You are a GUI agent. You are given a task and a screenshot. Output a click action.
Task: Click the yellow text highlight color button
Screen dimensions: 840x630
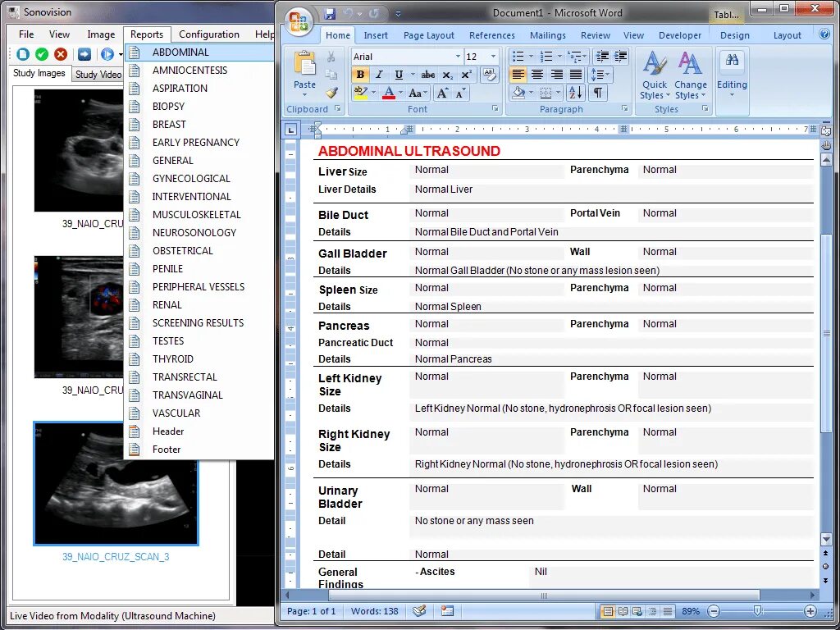[360, 94]
